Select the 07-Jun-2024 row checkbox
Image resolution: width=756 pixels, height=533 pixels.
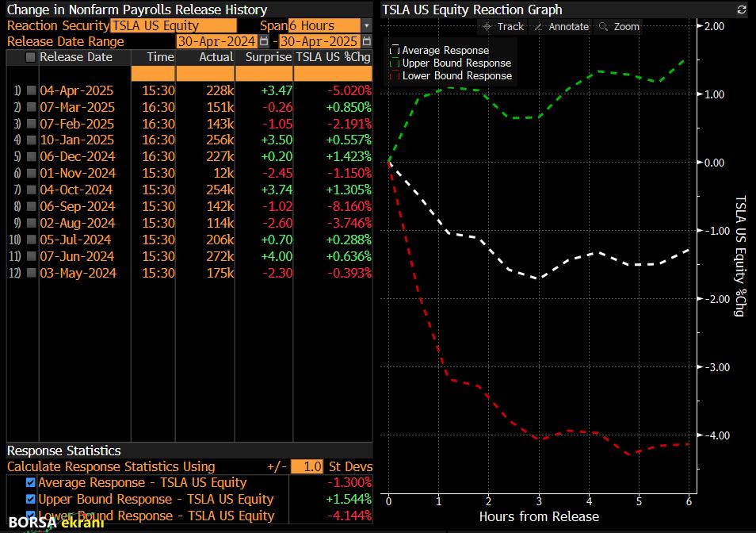click(32, 256)
